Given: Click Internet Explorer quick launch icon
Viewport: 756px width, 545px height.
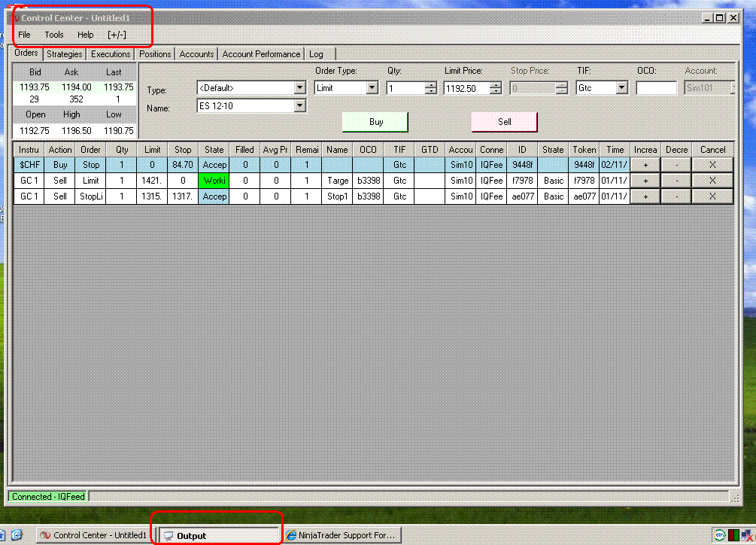Looking at the screenshot, I should click(x=17, y=535).
